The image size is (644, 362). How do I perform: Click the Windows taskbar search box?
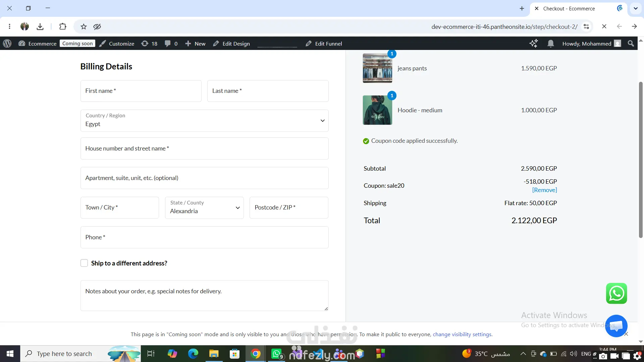pos(80,354)
